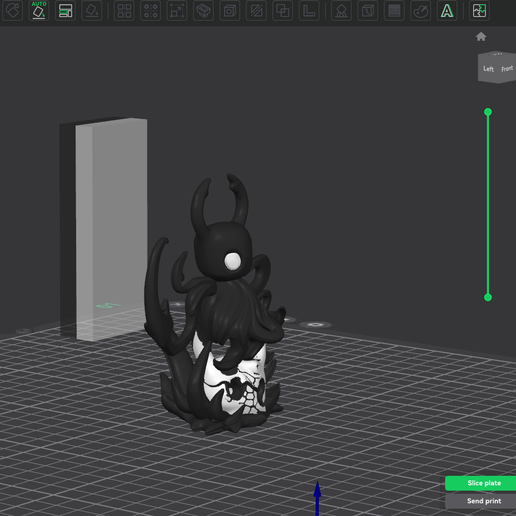Select the Text shape A tool
This screenshot has width=516, height=516.
[447, 11]
